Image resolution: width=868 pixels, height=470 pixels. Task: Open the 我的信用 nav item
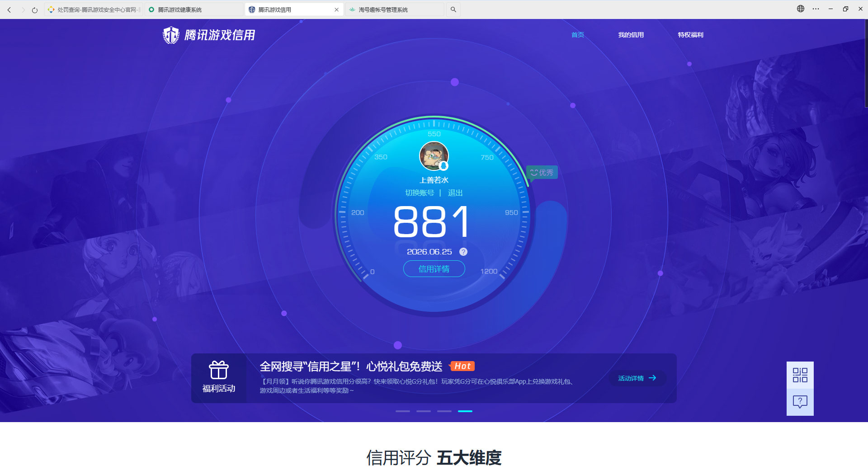(631, 35)
